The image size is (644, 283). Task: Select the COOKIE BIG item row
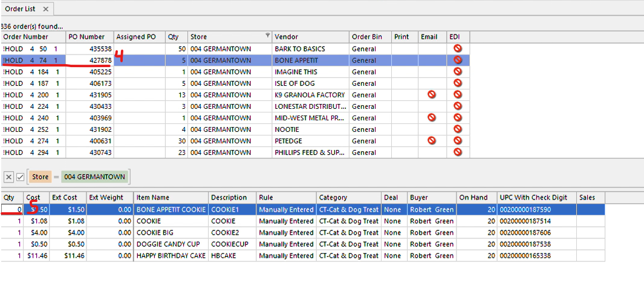303,232
